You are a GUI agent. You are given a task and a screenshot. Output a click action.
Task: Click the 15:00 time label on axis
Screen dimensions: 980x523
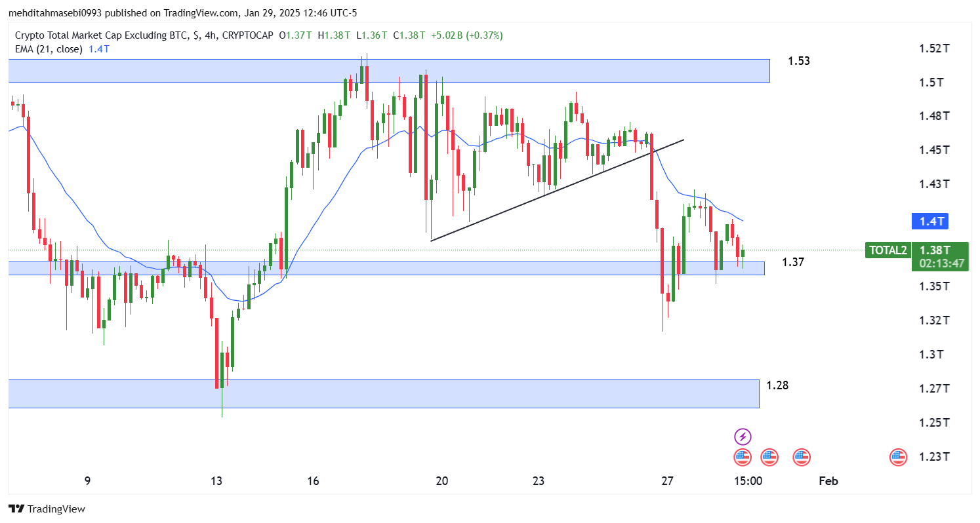[748, 481]
